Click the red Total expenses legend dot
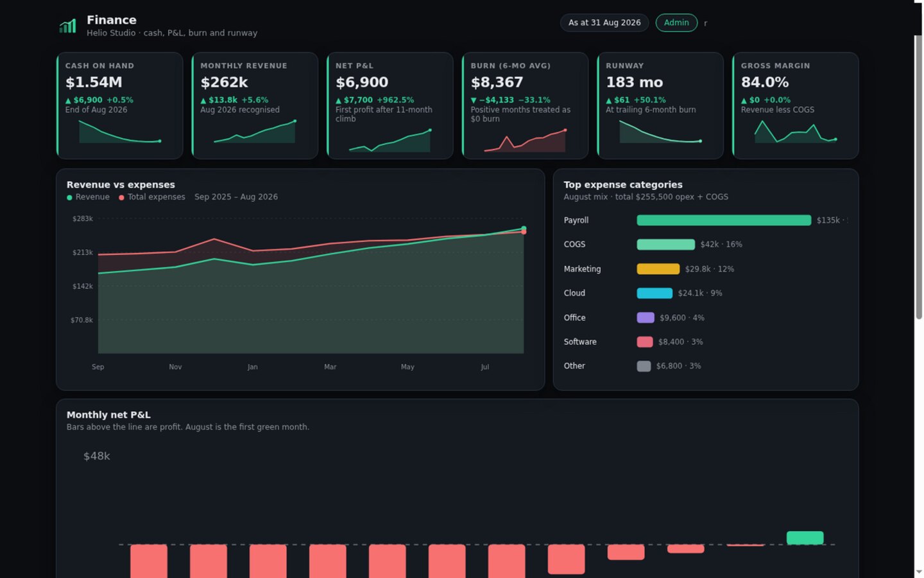 click(121, 198)
